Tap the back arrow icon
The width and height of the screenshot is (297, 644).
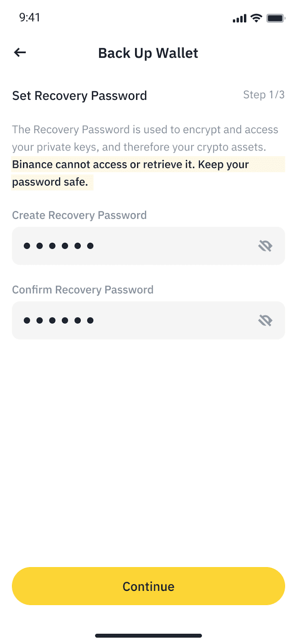[20, 52]
